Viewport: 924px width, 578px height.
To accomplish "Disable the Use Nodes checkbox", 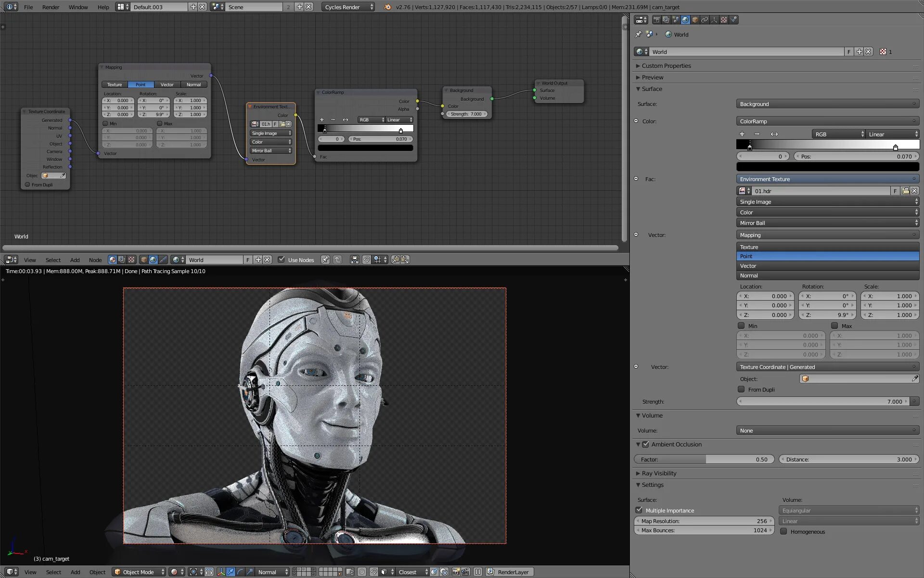I will point(282,260).
